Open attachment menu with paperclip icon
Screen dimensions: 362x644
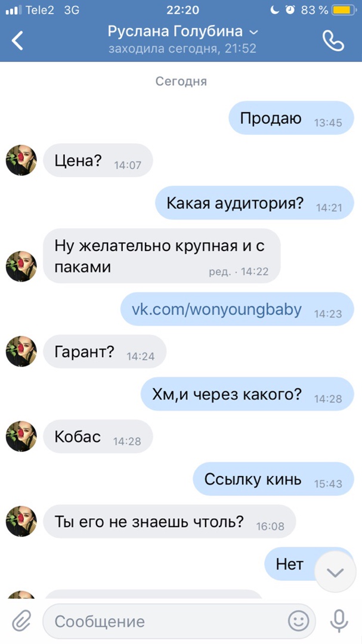[21, 621]
